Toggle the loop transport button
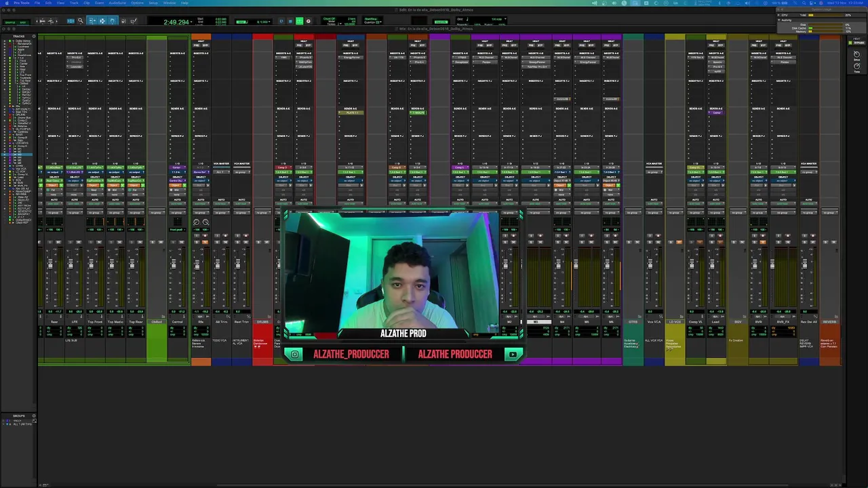 pos(281,21)
